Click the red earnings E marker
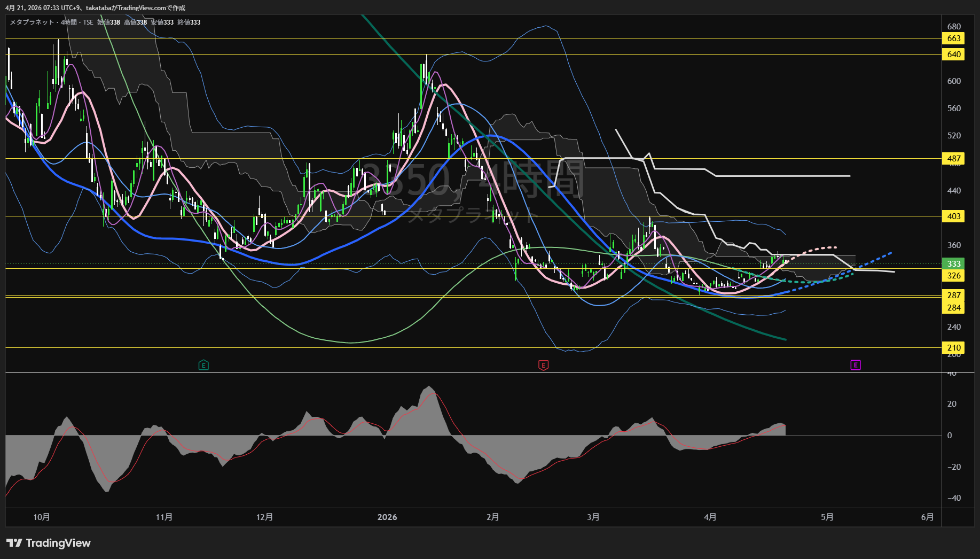Viewport: 980px width, 559px height. coord(543,365)
